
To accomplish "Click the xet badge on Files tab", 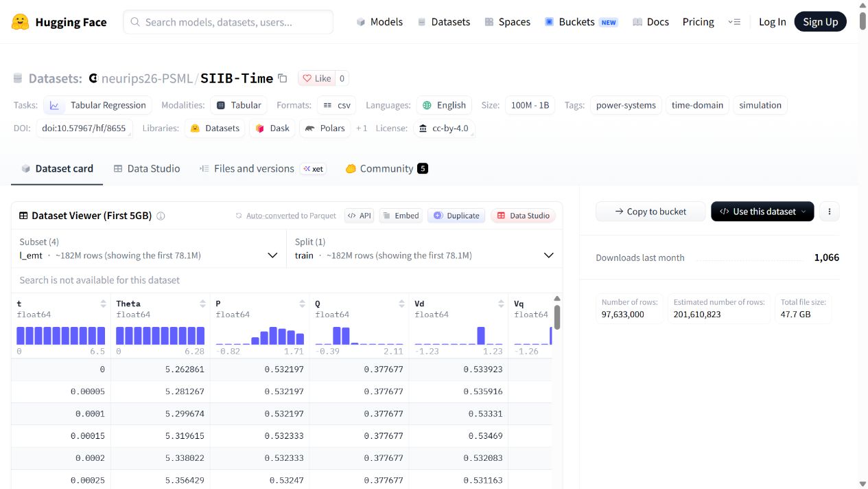I will coord(314,168).
